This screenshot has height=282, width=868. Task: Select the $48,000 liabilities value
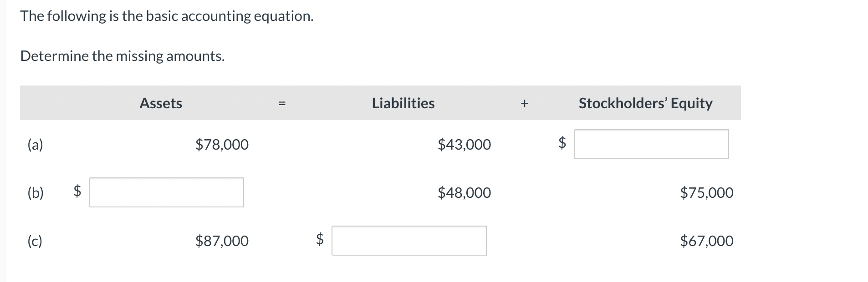[465, 193]
